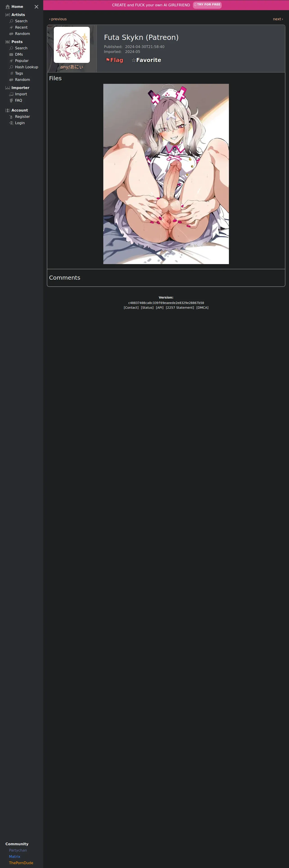Click the TRY FOR FREE banner button
This screenshot has width=289, height=868.
207,5
